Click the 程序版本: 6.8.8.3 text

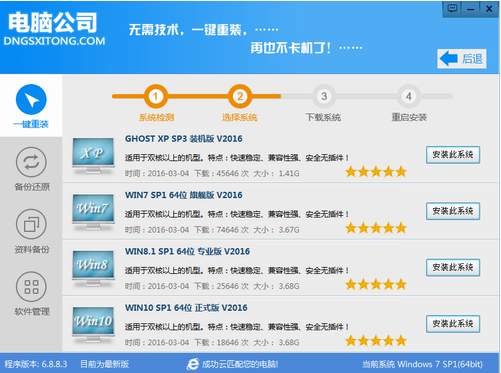(x=36, y=364)
